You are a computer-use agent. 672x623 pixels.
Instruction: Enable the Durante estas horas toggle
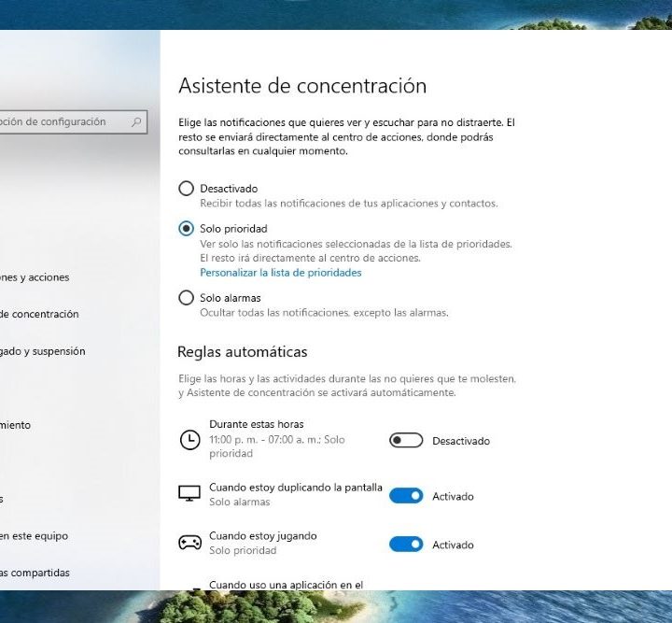click(406, 440)
